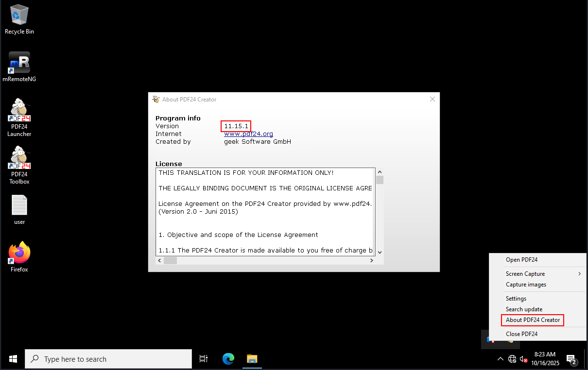The image size is (588, 370).
Task: Click the version number 11.15.1
Action: click(x=236, y=126)
